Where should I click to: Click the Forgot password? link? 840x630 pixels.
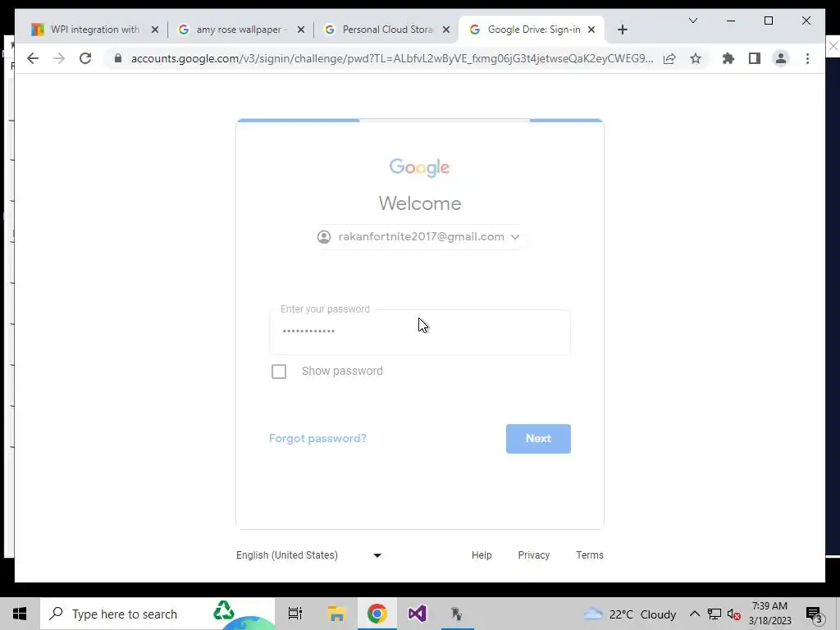coord(317,438)
